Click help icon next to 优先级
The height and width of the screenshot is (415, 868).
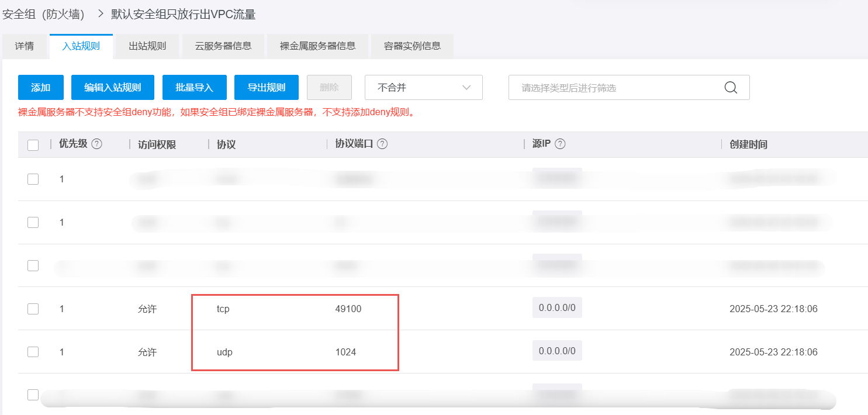[x=97, y=144]
